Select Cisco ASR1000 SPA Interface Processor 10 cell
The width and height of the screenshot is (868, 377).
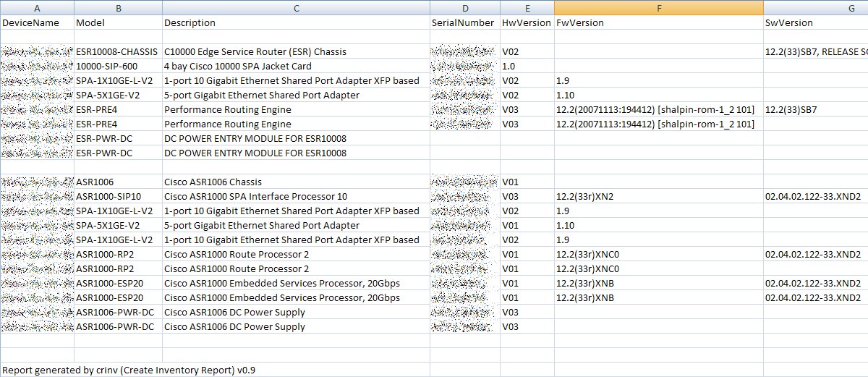[x=296, y=196]
